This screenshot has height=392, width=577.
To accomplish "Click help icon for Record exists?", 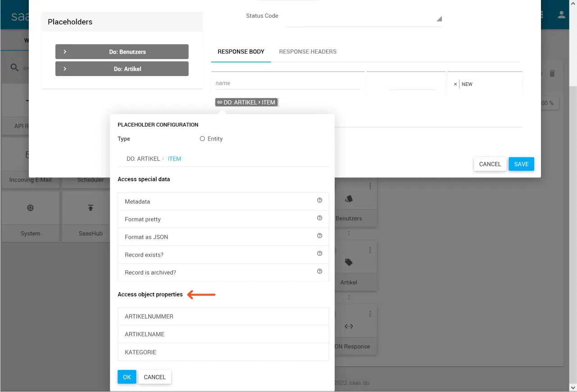I will coord(319,254).
